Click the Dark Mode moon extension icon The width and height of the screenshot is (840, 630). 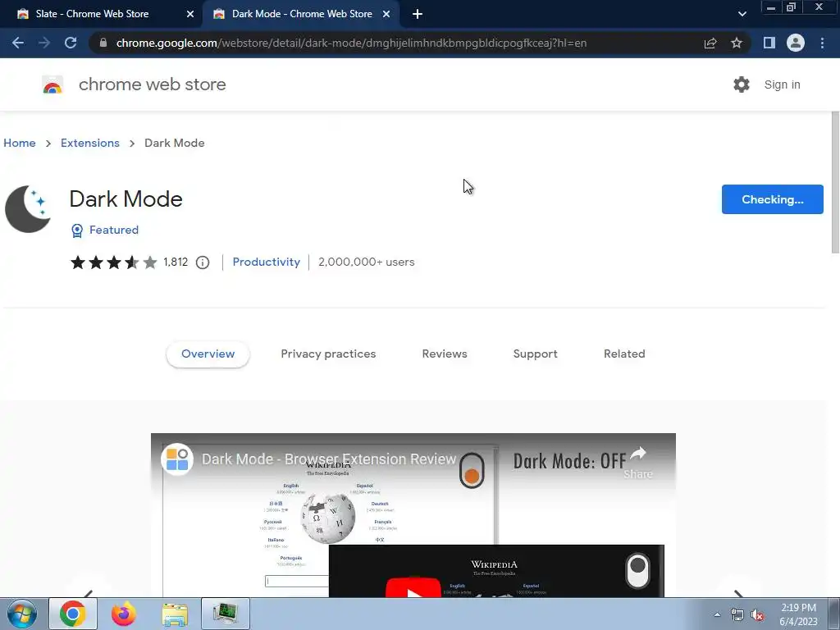(x=28, y=209)
